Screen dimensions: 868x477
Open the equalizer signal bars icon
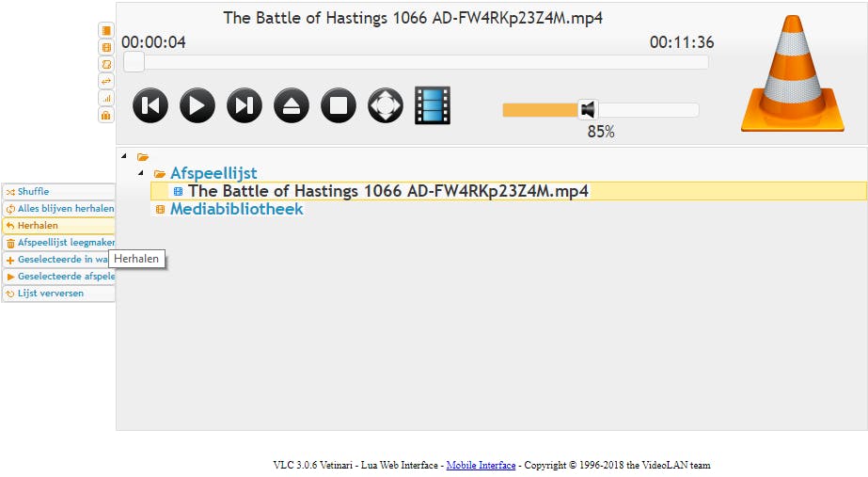(x=106, y=99)
